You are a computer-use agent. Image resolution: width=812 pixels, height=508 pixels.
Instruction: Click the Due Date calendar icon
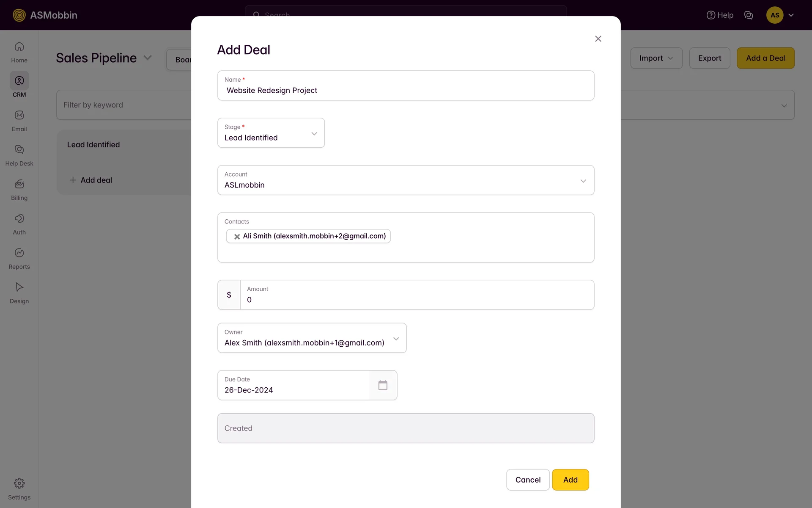click(382, 385)
